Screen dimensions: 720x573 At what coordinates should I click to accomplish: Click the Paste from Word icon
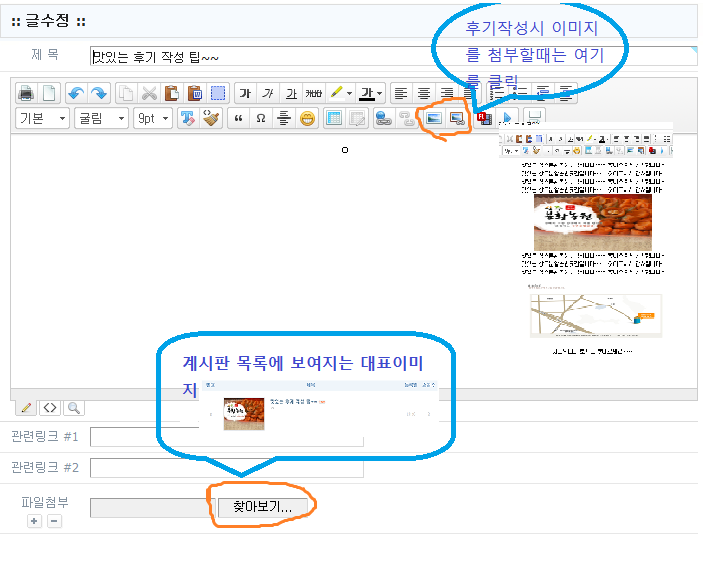(196, 93)
